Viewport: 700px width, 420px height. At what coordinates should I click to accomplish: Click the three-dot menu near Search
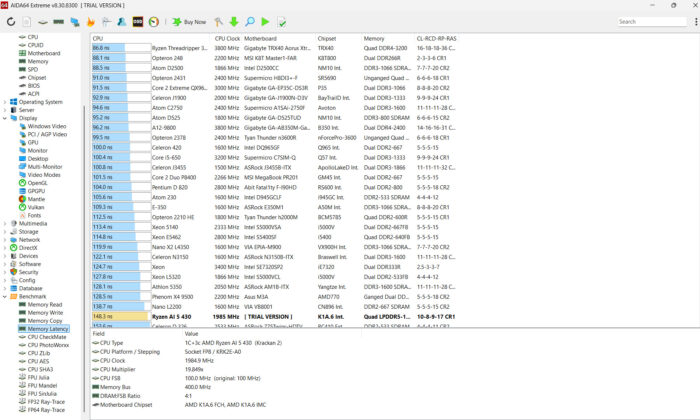click(x=696, y=21)
